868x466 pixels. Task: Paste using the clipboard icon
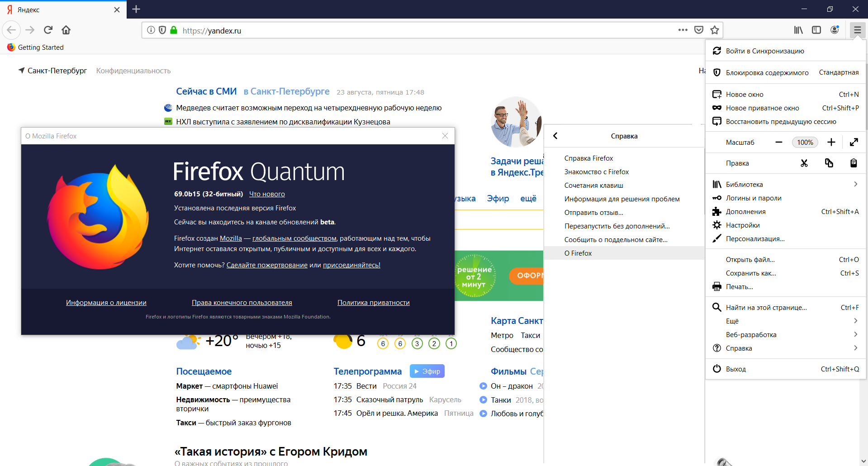[x=854, y=163]
